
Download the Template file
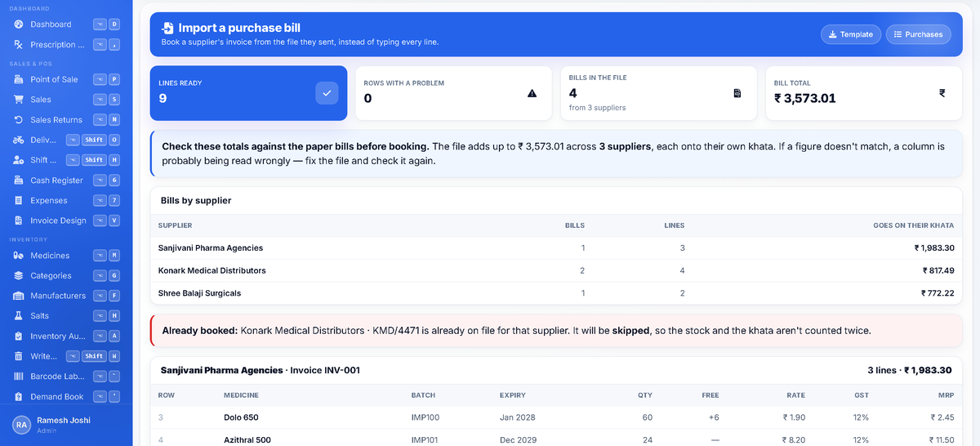point(851,34)
